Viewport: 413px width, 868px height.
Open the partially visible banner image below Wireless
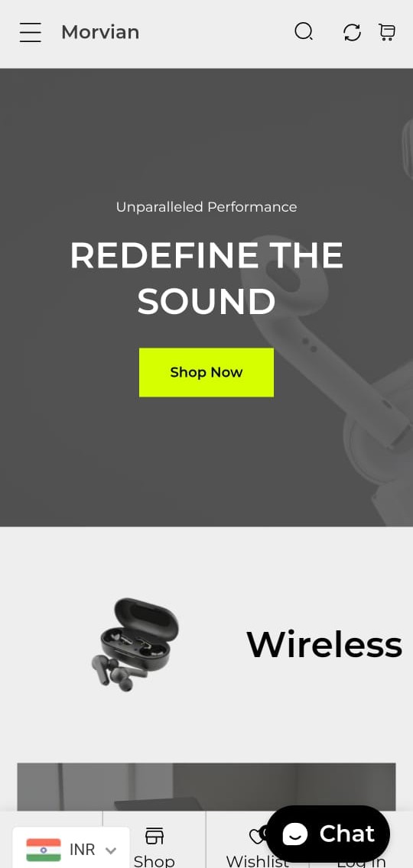206,787
